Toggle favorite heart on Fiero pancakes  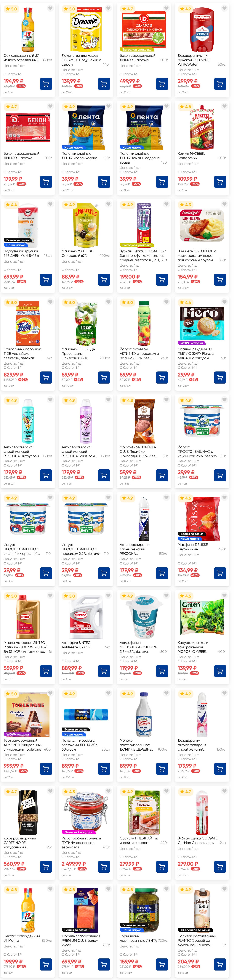225,302
